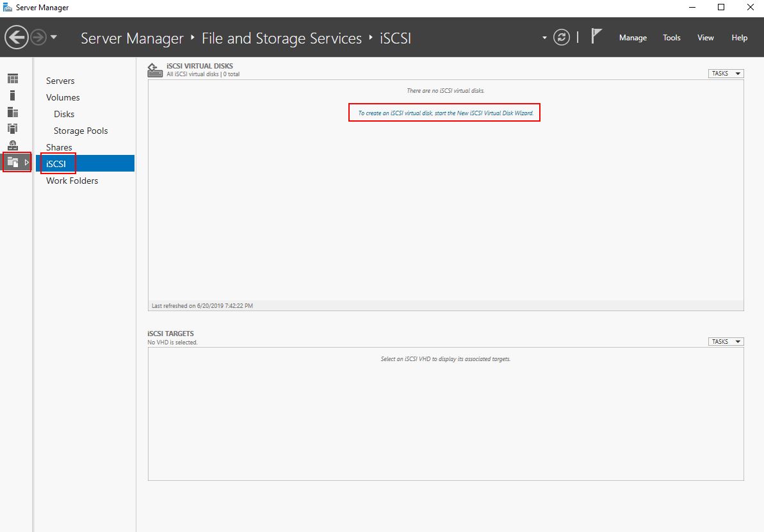This screenshot has width=764, height=532.
Task: Open the Help menu
Action: (x=739, y=38)
